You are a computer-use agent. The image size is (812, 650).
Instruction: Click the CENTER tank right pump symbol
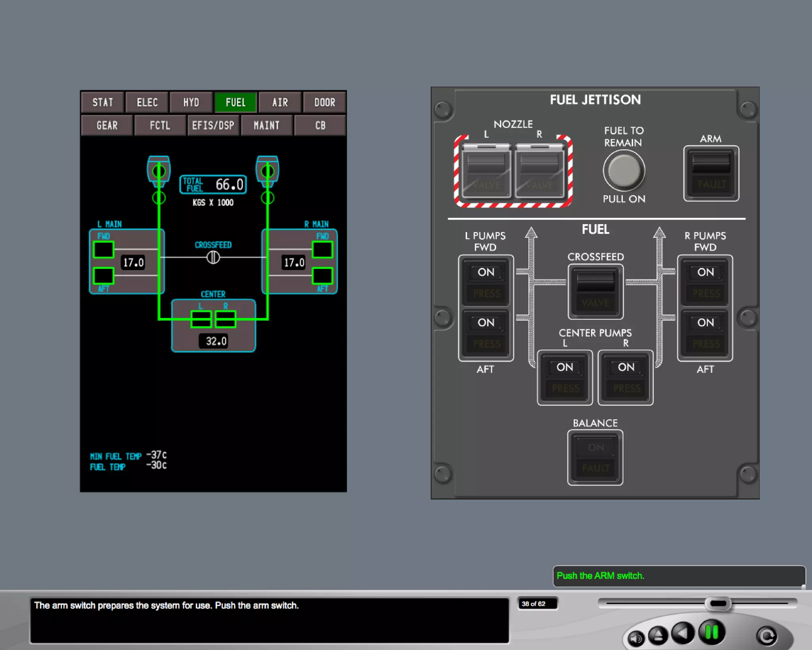(226, 319)
